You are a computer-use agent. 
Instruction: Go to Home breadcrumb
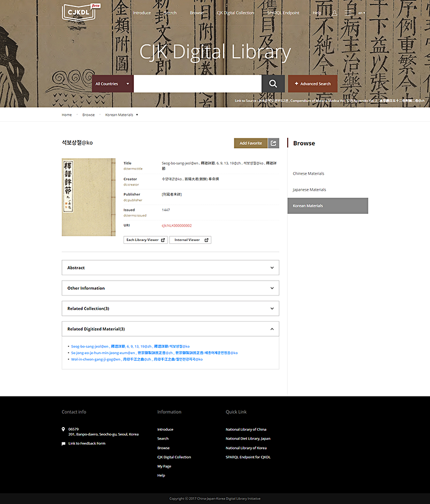pyautogui.click(x=66, y=115)
